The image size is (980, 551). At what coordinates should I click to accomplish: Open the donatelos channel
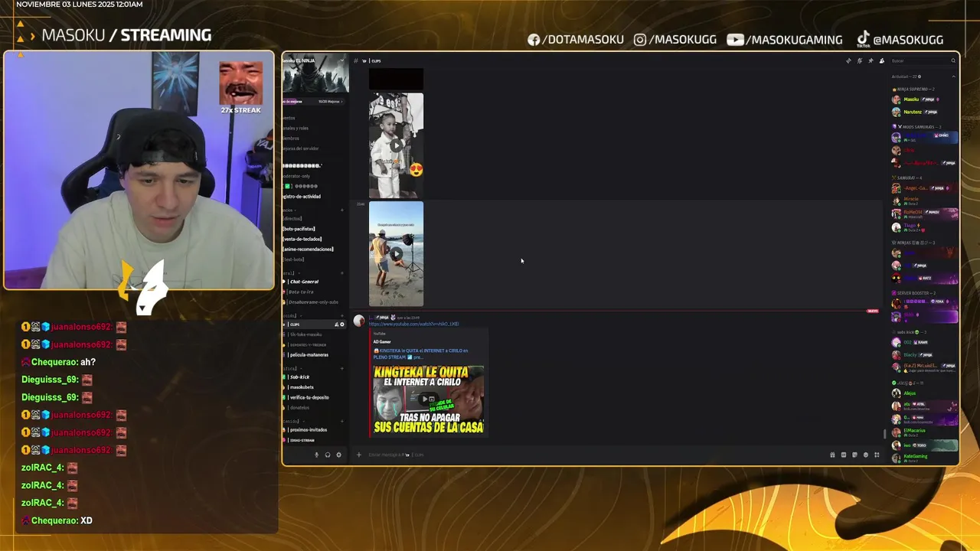299,407
